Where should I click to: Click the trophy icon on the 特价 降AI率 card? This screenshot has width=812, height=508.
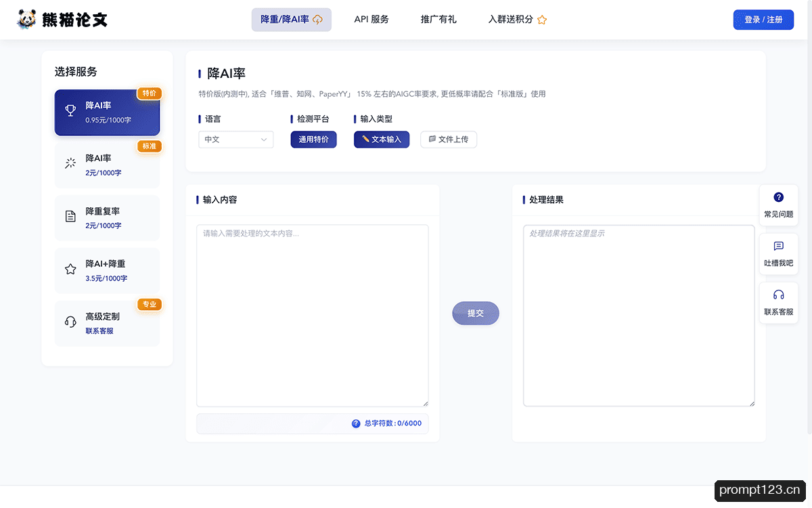70,110
